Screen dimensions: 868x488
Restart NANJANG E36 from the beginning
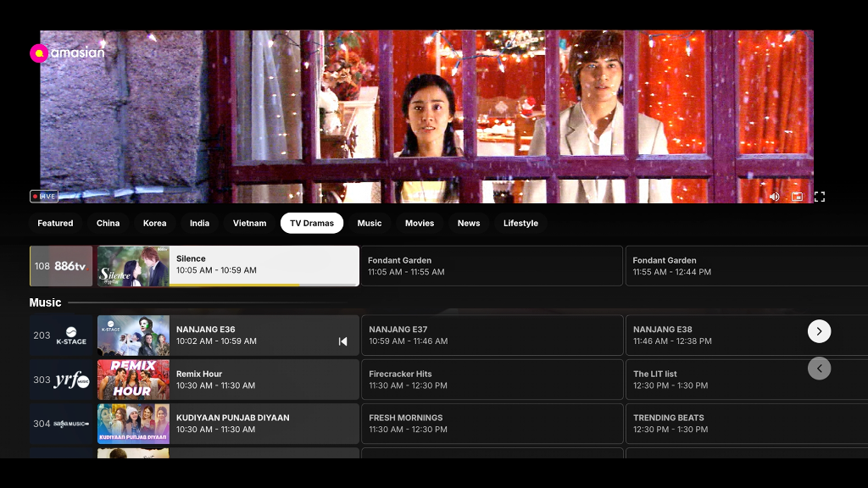342,341
